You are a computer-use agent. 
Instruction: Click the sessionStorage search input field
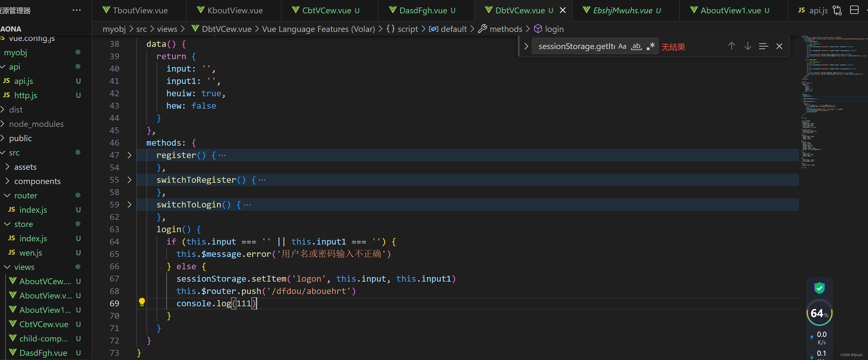tap(575, 46)
